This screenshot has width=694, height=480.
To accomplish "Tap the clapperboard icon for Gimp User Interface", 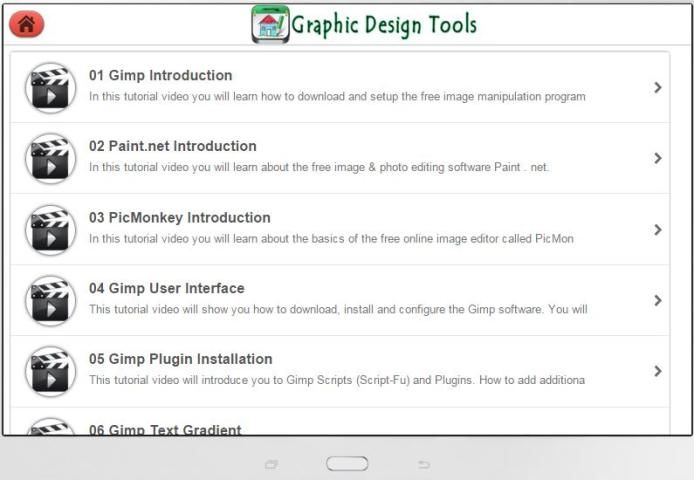I will pos(50,300).
